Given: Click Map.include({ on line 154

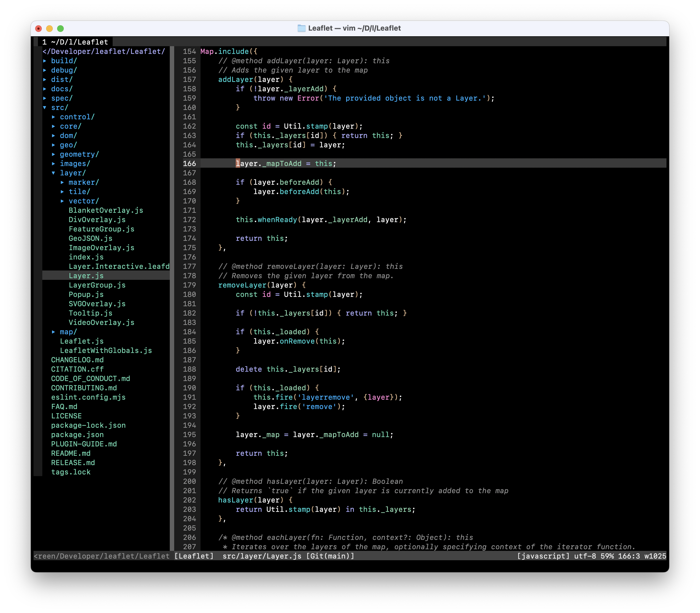Looking at the screenshot, I should [x=229, y=51].
